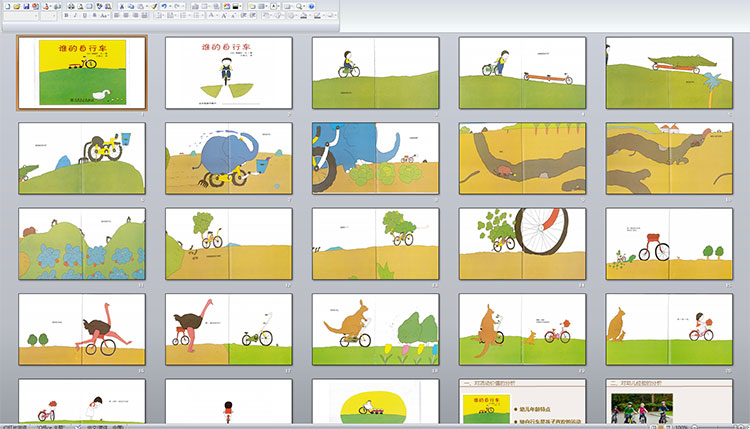Select slide with crocodile on orange bicycle
Screen dimensions: 750x429
pos(669,73)
